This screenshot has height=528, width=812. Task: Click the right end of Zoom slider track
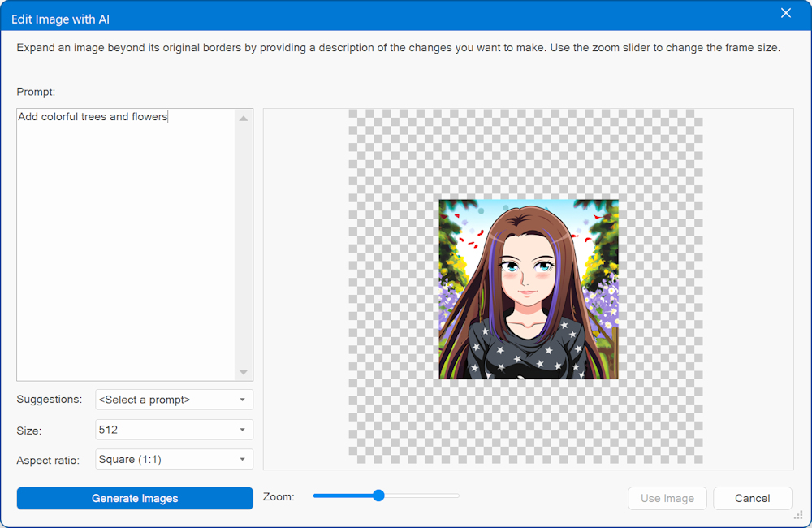coord(455,496)
